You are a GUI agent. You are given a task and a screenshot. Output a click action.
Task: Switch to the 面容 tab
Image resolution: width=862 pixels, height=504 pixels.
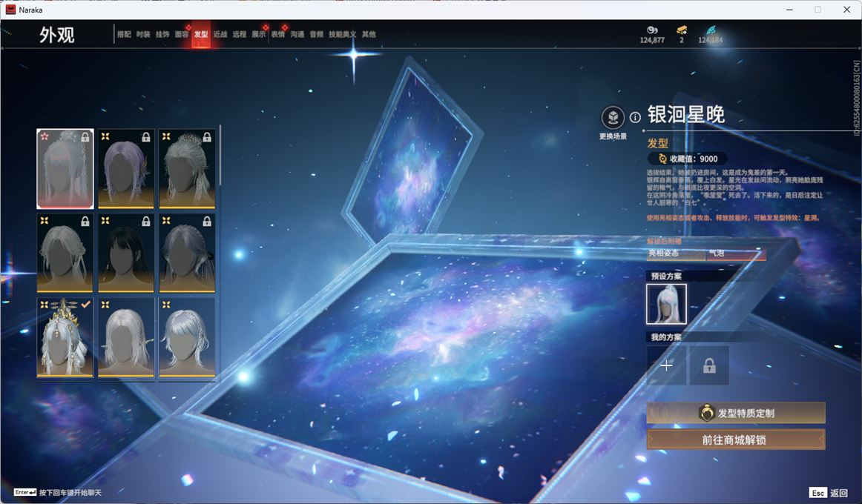pyautogui.click(x=182, y=34)
